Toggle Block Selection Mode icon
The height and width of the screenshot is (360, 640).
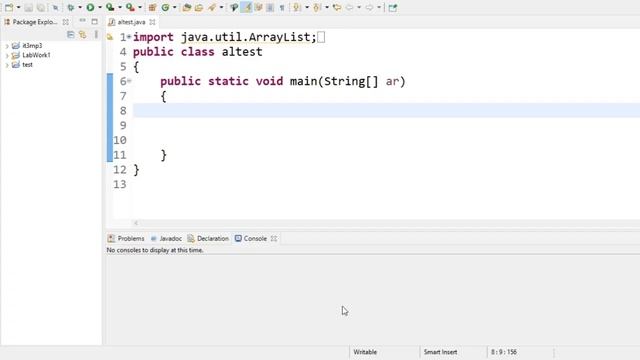click(x=270, y=7)
